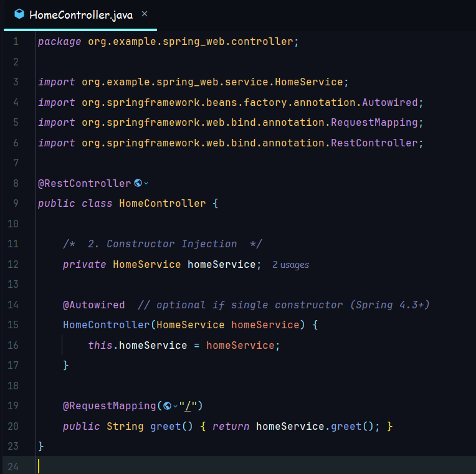Click this.homeService on line 16
Viewport: 476px width, 474px height.
[x=137, y=345]
